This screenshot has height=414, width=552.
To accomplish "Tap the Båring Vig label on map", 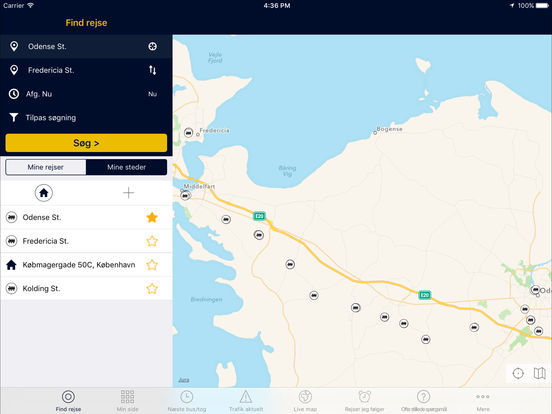I will (x=287, y=171).
